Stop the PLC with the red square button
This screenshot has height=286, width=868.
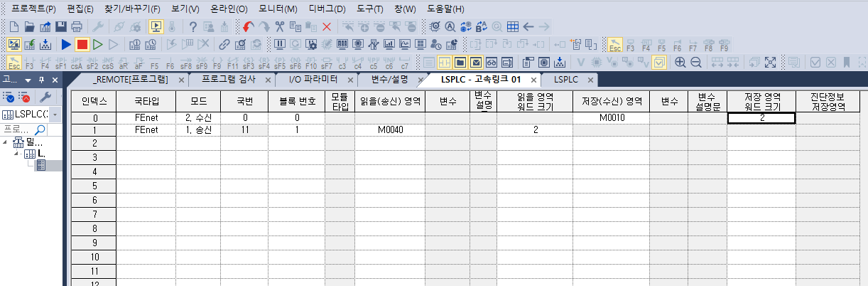point(82,44)
